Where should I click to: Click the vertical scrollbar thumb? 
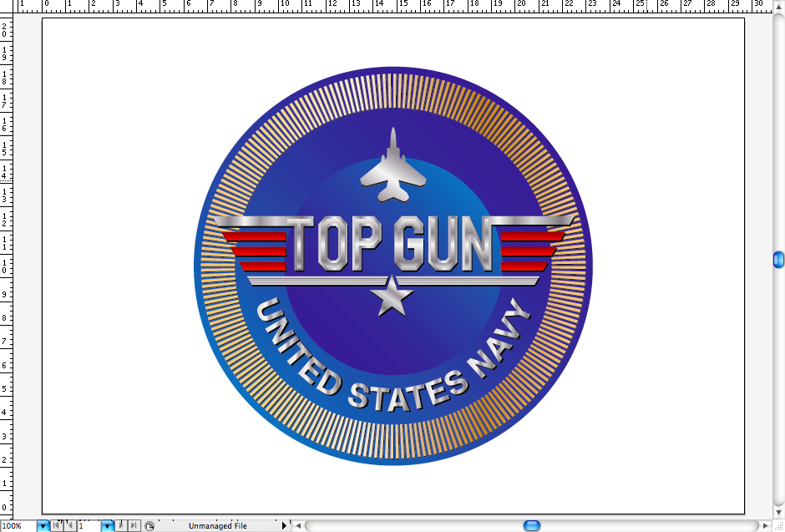(778, 260)
